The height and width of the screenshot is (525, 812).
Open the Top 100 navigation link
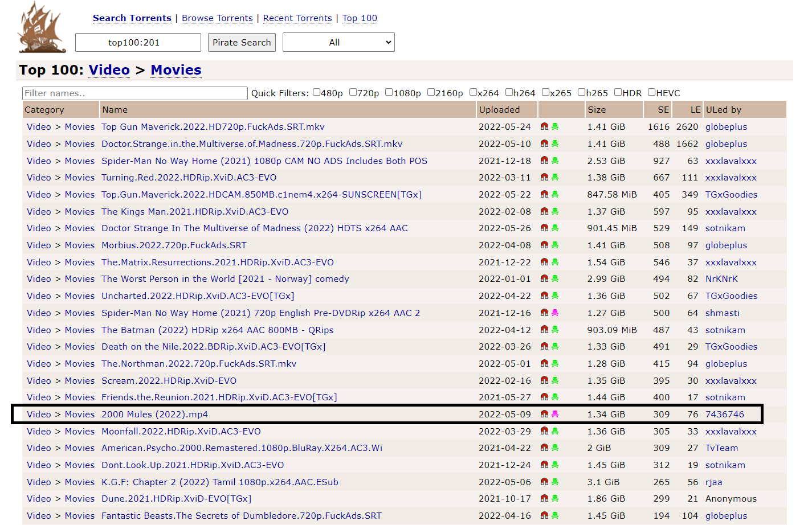(360, 18)
